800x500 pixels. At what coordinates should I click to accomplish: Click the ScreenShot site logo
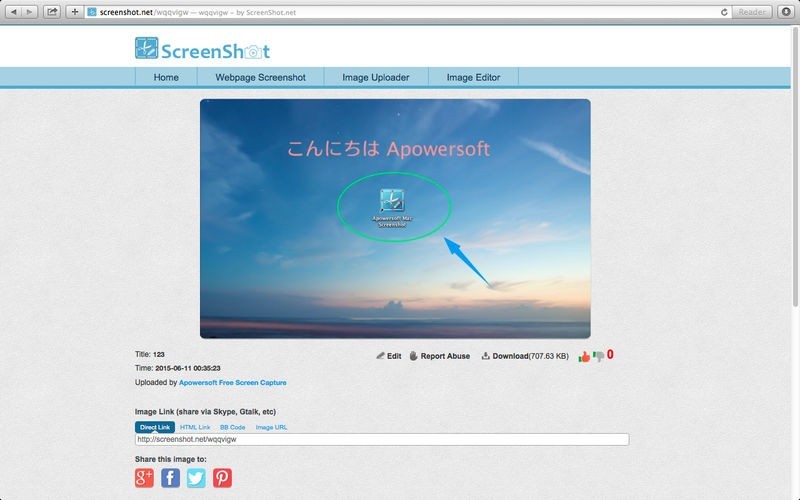pos(202,49)
